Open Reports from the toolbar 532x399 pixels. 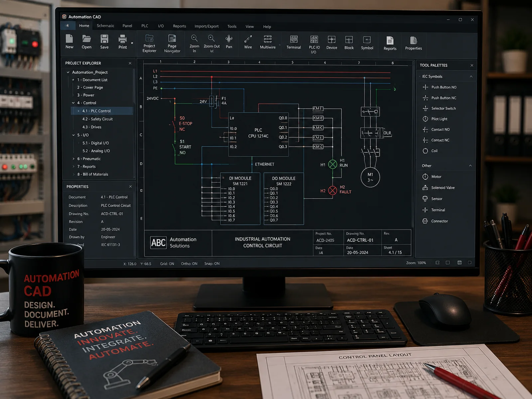390,41
